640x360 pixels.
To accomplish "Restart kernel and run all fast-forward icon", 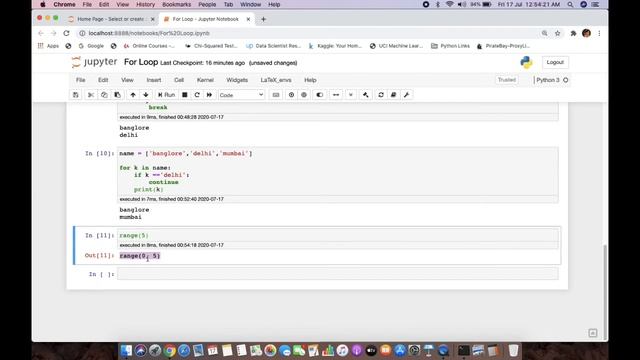I will (x=209, y=95).
